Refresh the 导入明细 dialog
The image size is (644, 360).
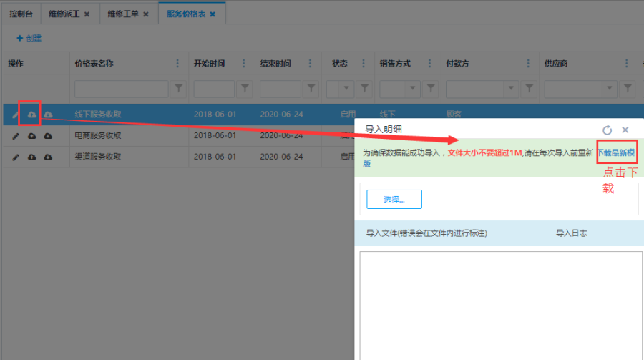[607, 130]
